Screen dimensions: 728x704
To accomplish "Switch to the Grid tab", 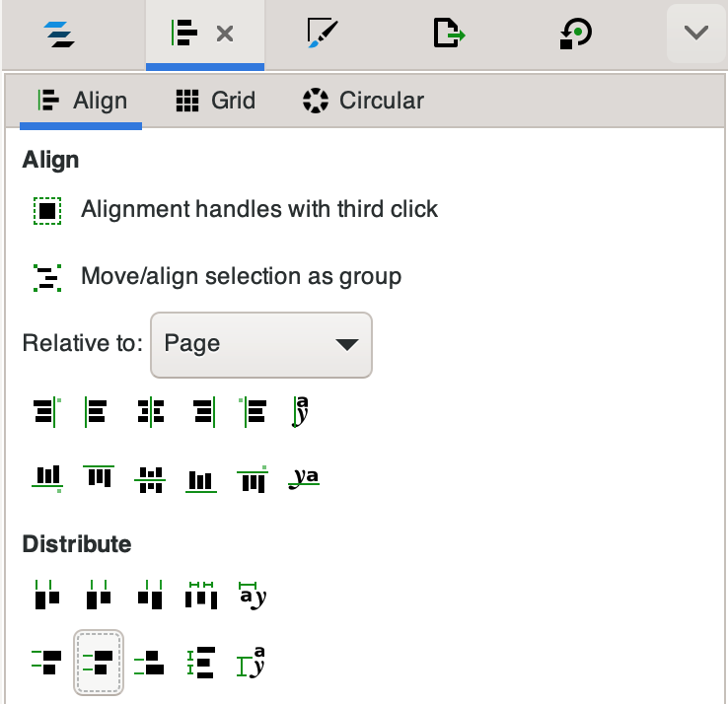I will (x=215, y=100).
